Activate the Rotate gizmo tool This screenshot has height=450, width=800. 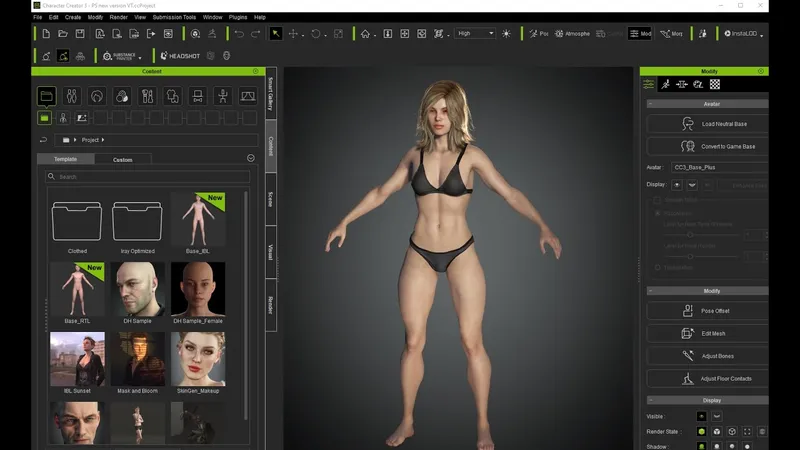316,34
